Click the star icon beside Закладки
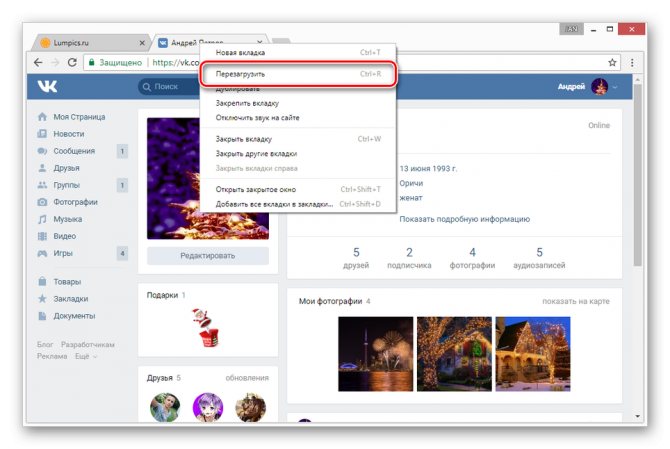 click(42, 299)
